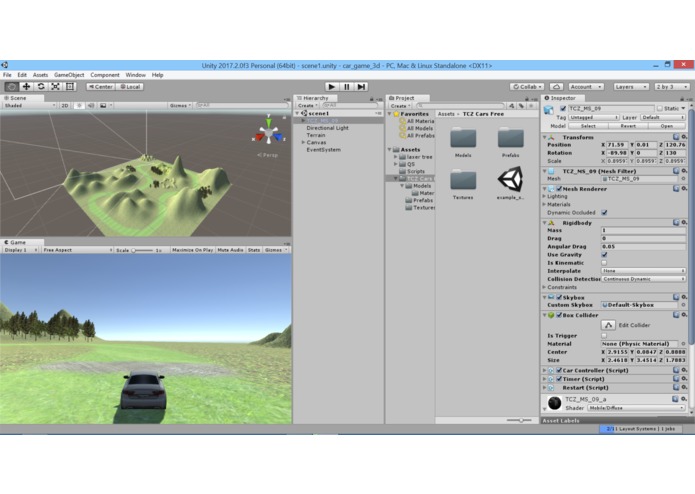Disable Timer script checkbox
The height and width of the screenshot is (494, 695).
tap(559, 379)
